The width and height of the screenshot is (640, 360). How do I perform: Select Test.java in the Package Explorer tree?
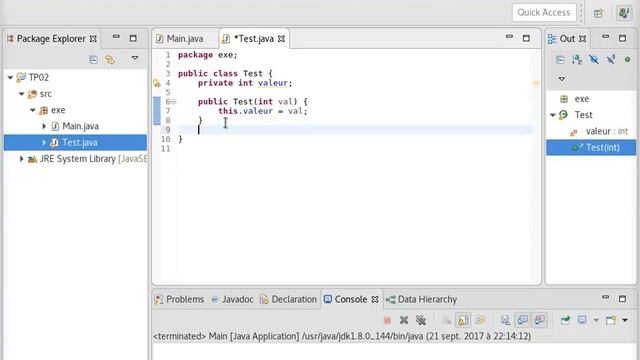[75, 142]
